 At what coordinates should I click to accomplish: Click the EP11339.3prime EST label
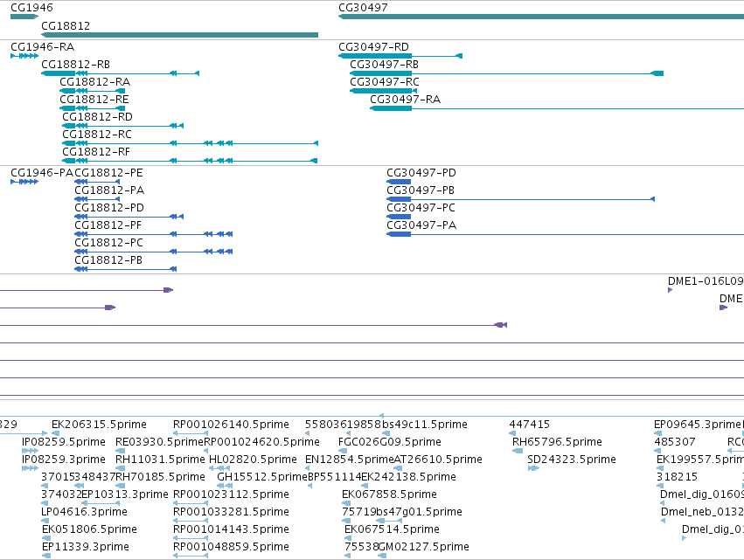point(86,547)
